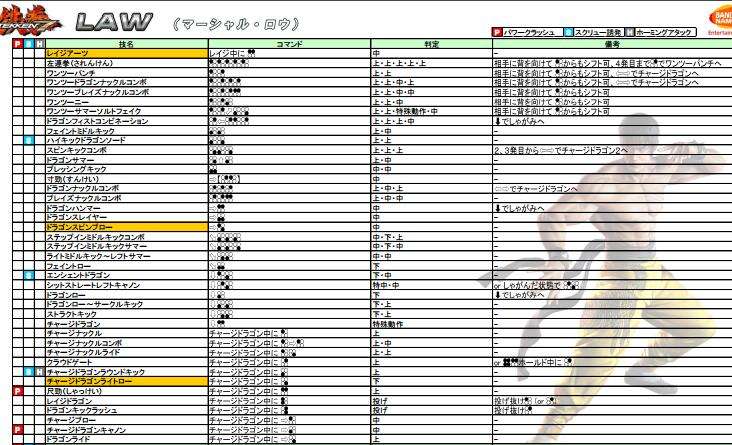Click the S icon in the ハイキックドラゴンソード row

pos(29,140)
